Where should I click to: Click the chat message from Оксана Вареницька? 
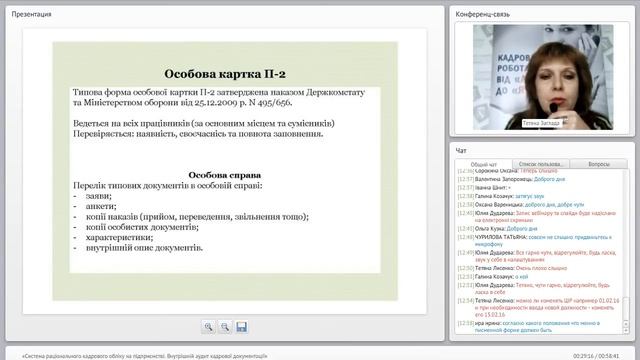pyautogui.click(x=521, y=204)
